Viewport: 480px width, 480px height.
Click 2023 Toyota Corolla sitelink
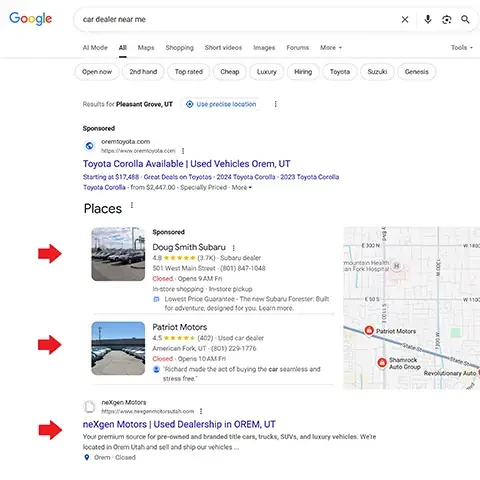coord(310,177)
